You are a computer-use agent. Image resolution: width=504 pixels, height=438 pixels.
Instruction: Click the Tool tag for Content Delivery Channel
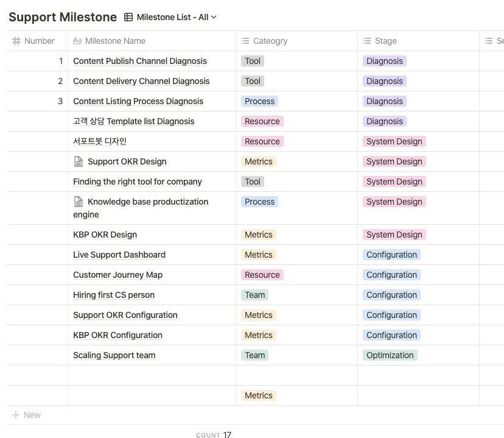(253, 81)
